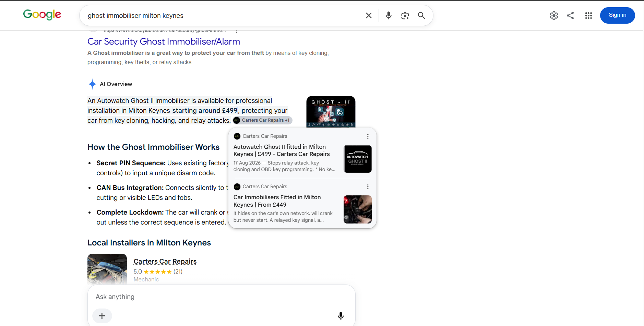
Task: Open the Ghost II thumbnail image
Action: coord(331,112)
